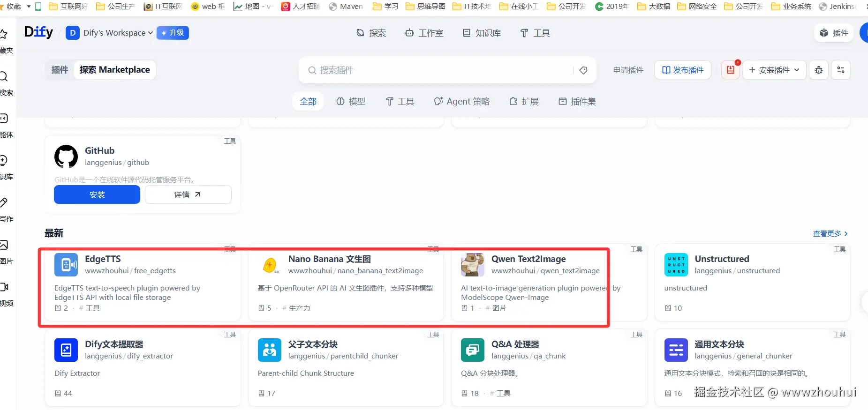The width and height of the screenshot is (868, 410).
Task: Expand the 安装插件 dropdown
Action: tap(774, 70)
